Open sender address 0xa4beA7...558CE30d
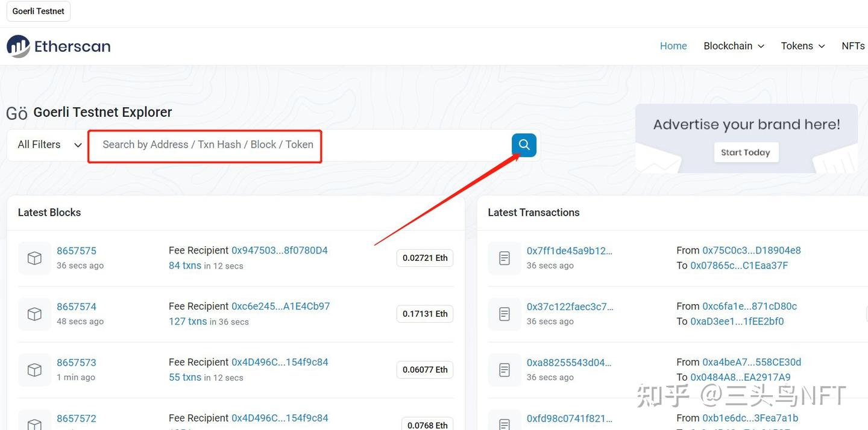Screen dimensions: 868x430 coord(752,362)
